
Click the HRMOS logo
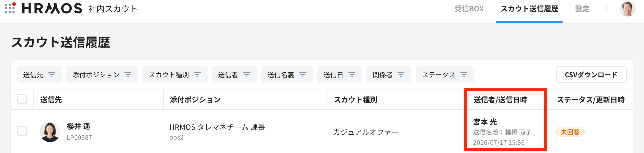click(x=52, y=9)
